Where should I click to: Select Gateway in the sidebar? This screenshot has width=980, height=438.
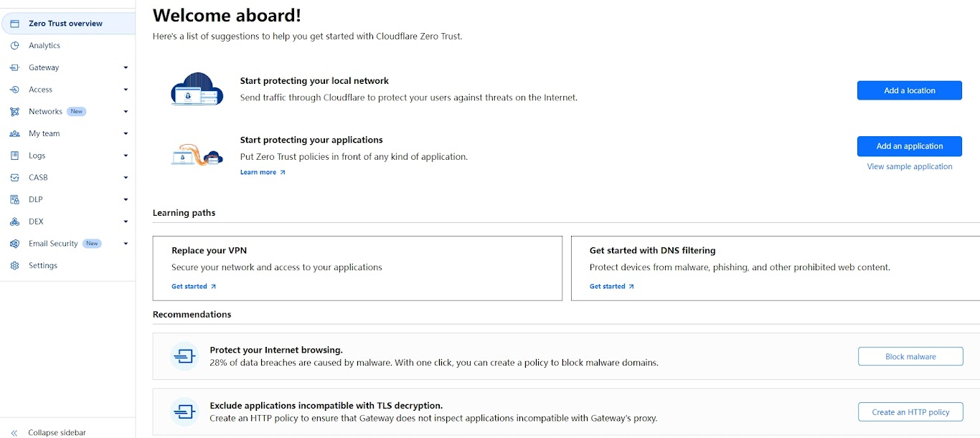click(x=44, y=67)
